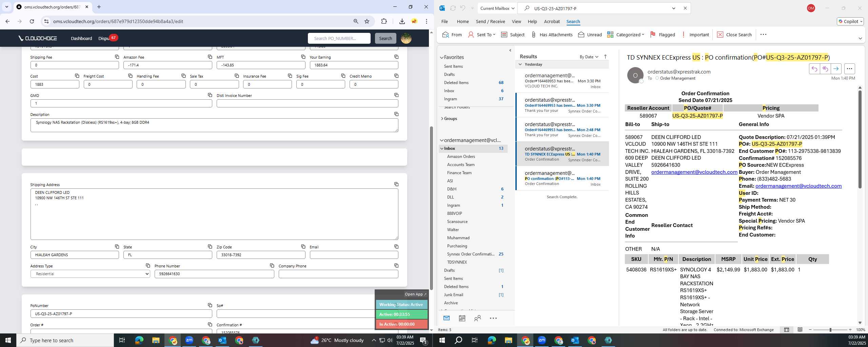Image resolution: width=868 pixels, height=347 pixels.
Task: Open Zoom from the left taskbar
Action: pos(189,340)
